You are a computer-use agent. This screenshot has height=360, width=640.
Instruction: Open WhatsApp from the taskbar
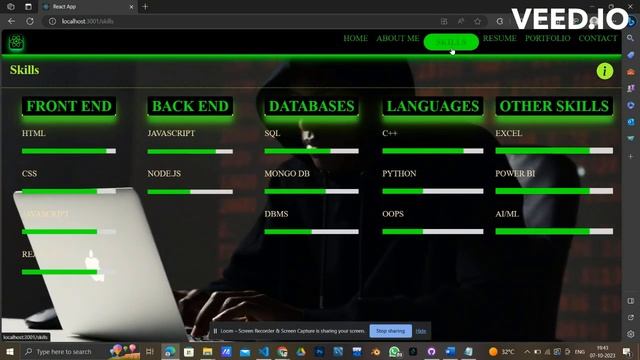pos(394,351)
